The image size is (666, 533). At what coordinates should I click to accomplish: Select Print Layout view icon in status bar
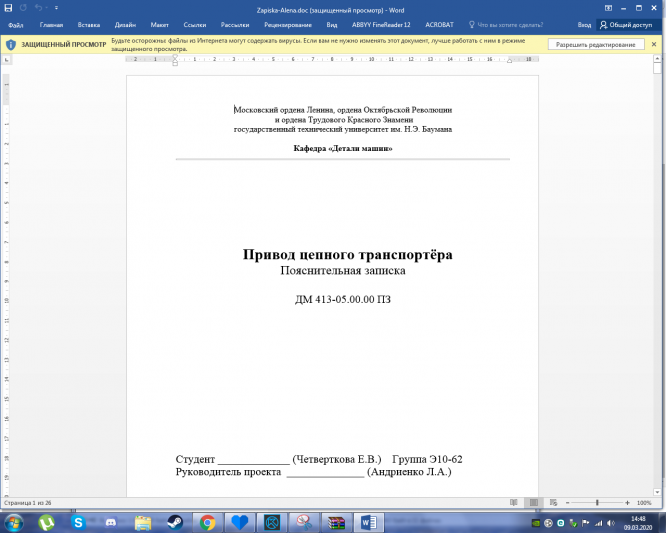[x=533, y=503]
